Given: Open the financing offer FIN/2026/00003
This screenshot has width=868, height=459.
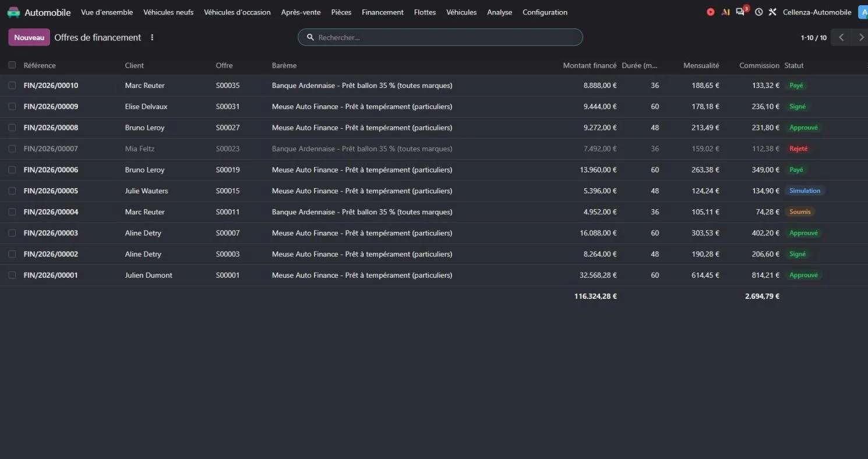Looking at the screenshot, I should [x=51, y=233].
